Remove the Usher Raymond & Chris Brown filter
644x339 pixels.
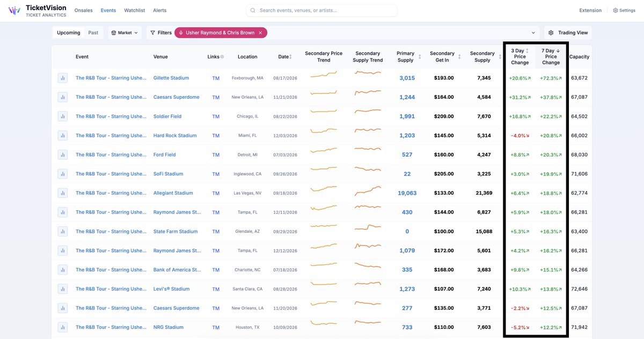pyautogui.click(x=260, y=33)
